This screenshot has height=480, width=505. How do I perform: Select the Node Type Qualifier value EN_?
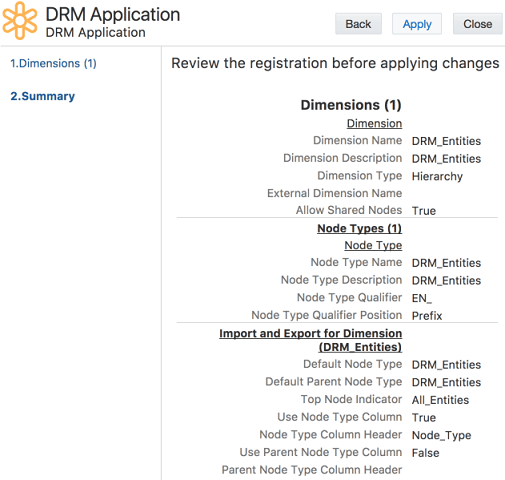422,298
